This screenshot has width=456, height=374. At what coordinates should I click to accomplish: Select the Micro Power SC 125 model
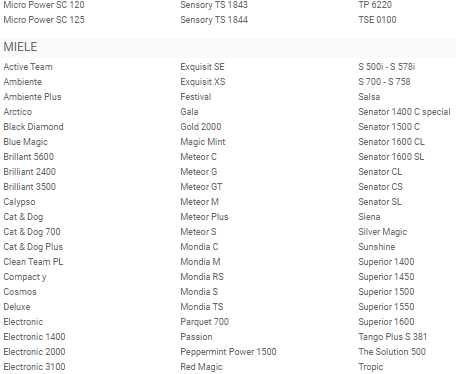(x=44, y=20)
